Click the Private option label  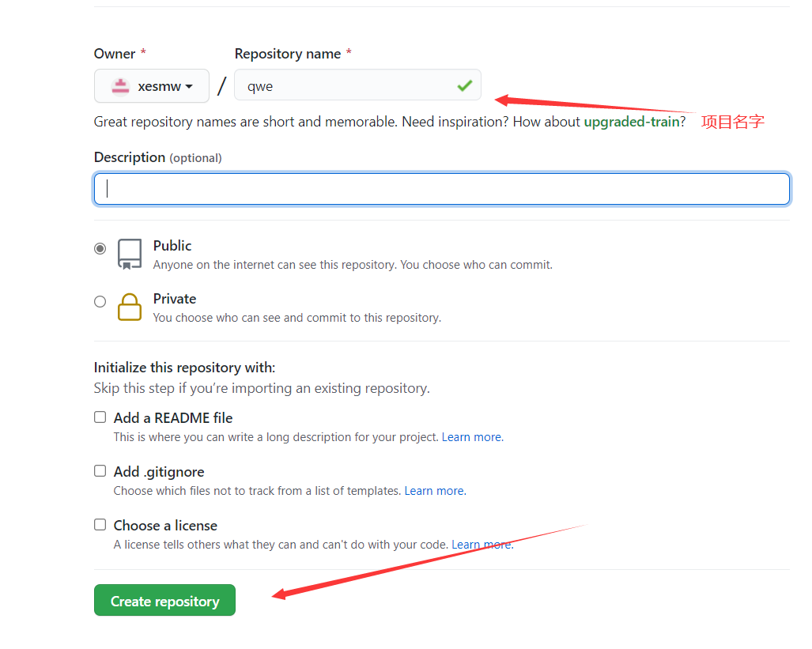(175, 299)
